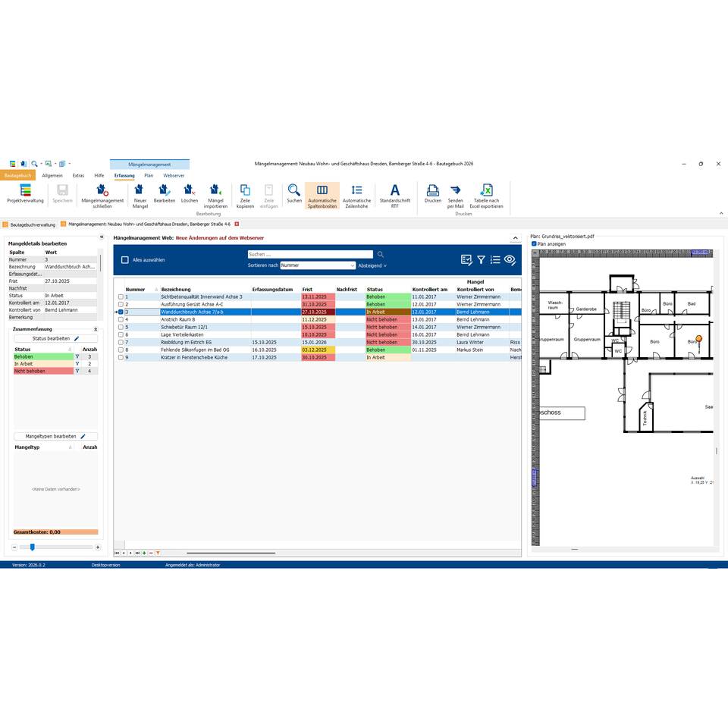Click the list view icon in blue bar
728x728 pixels.
click(495, 260)
